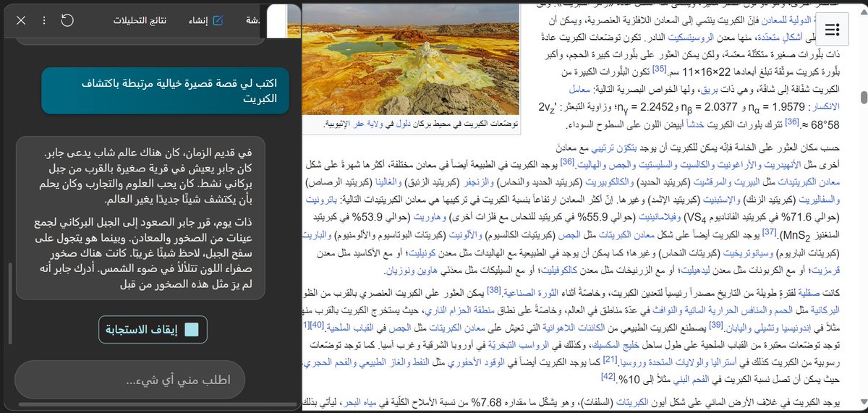Open citation [38] after الثورة الصناعية
The image size is (868, 413).
click(x=494, y=290)
